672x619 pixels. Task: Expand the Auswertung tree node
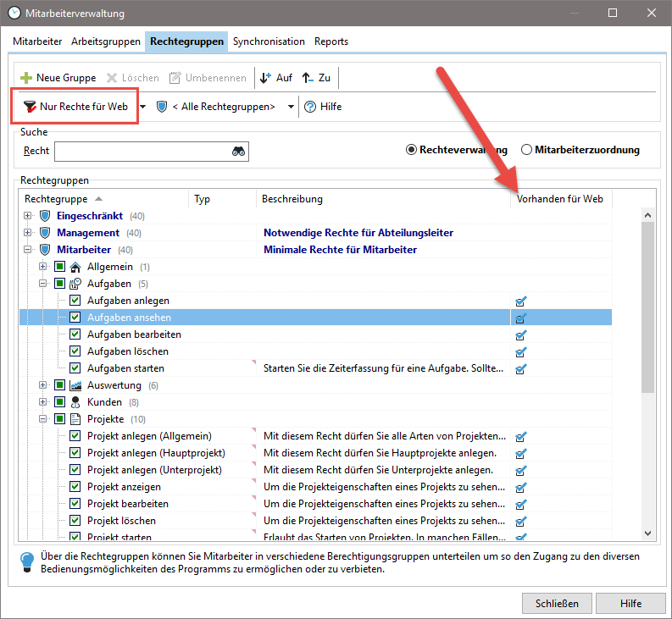43,385
